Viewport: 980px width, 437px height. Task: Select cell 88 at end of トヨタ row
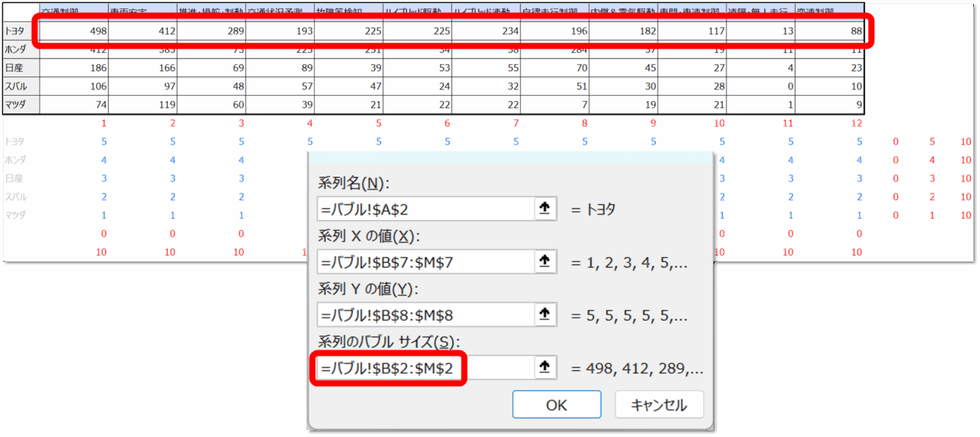click(x=831, y=31)
